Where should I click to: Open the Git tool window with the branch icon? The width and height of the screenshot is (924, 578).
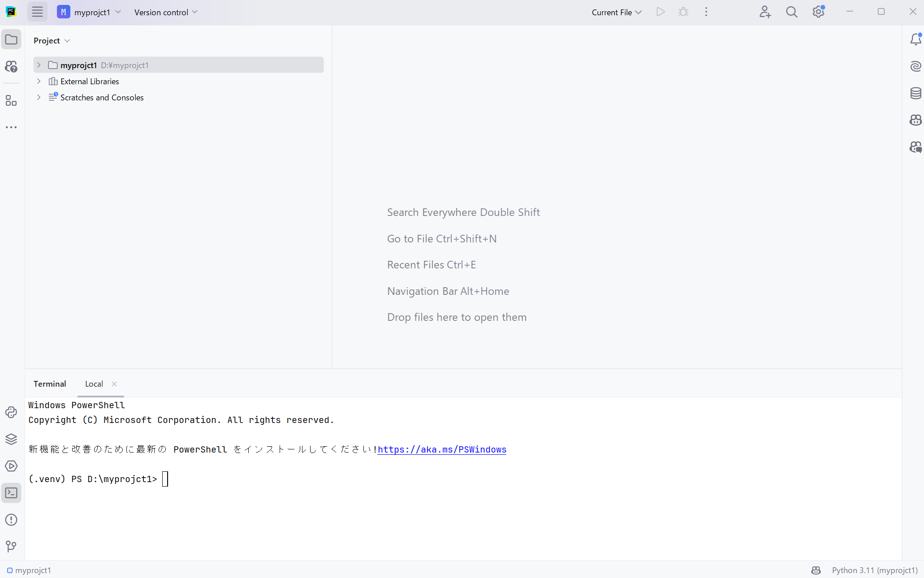(11, 546)
